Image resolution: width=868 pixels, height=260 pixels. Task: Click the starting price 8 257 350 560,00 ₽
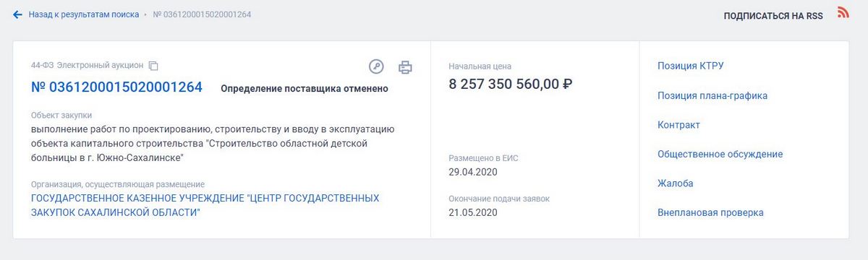click(511, 84)
